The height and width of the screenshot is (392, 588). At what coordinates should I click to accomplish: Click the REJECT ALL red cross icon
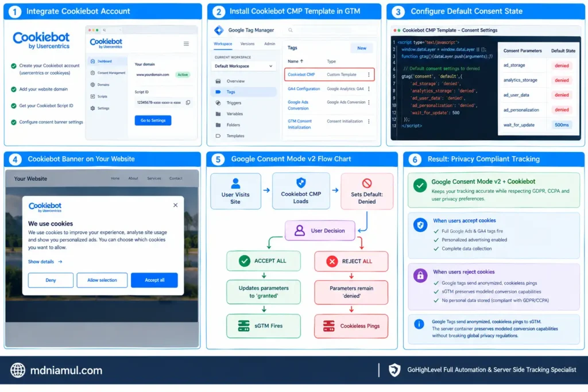coord(332,261)
